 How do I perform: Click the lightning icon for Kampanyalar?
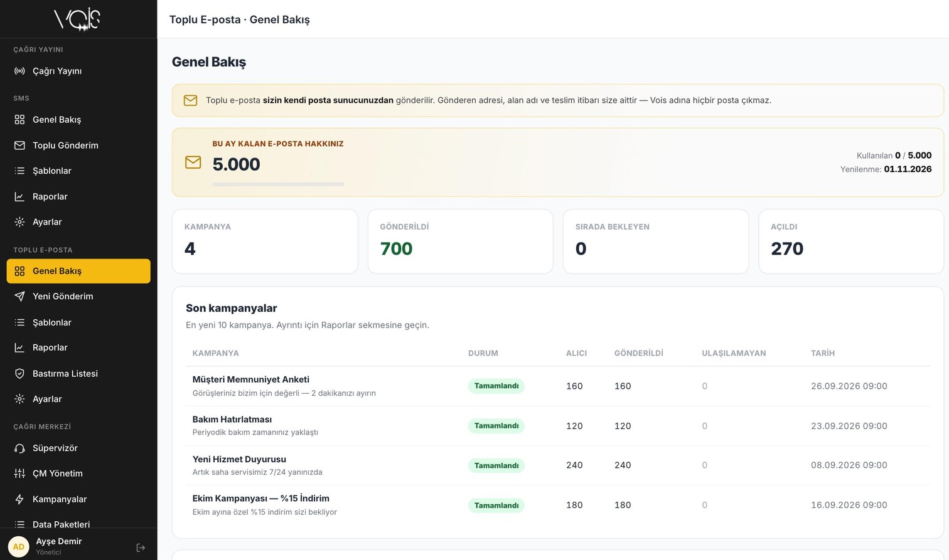19,499
